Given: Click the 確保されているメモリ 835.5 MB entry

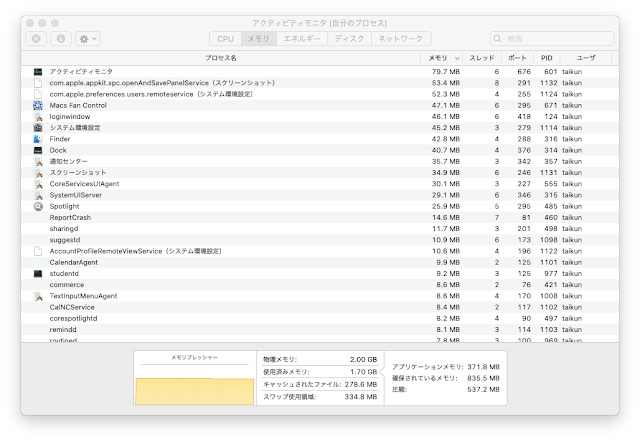Looking at the screenshot, I should click(x=446, y=379).
